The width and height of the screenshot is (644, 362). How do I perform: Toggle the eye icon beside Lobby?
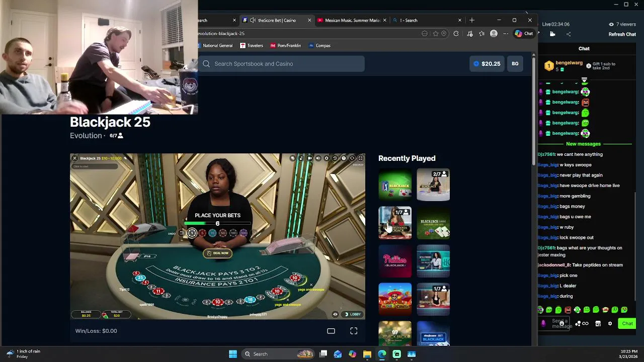[x=335, y=314]
